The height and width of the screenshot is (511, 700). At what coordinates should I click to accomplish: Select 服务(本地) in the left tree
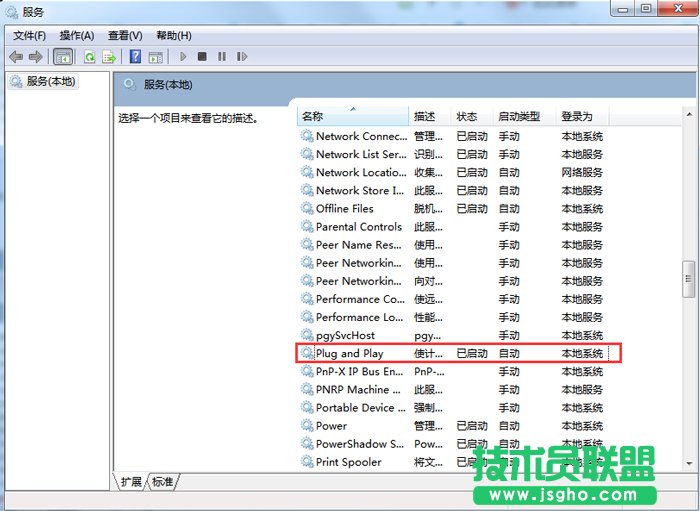(42, 81)
